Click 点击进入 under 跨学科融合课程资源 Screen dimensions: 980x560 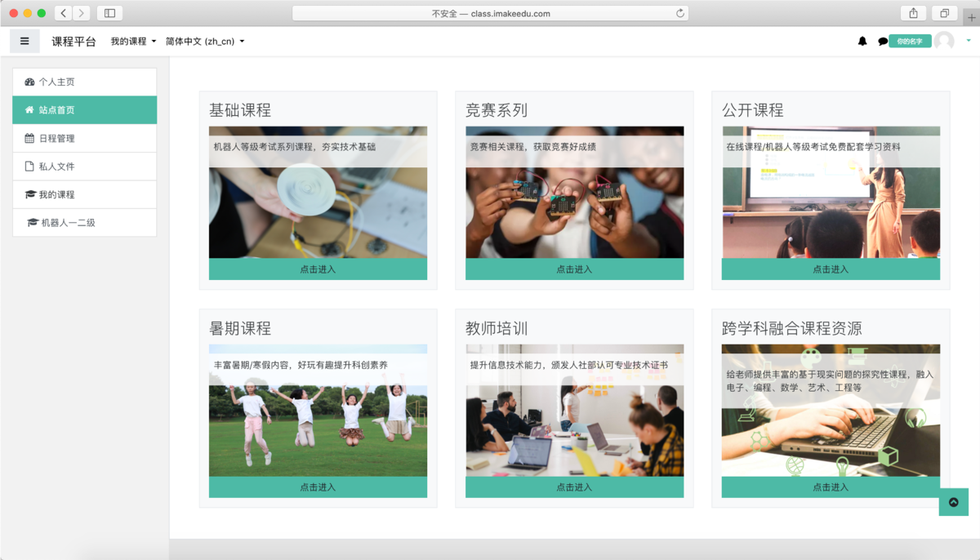831,487
